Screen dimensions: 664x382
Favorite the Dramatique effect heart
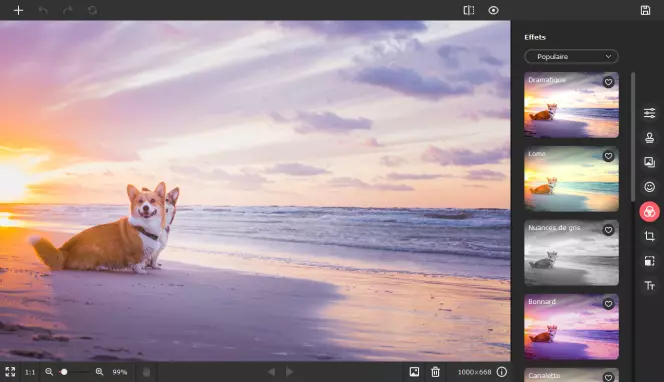point(609,82)
